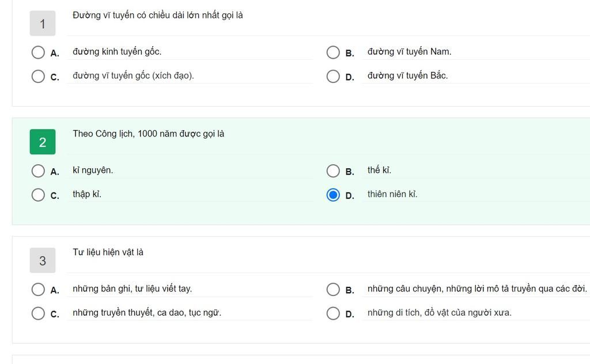Pick option D 'đường vĩ tuyến Bắc'
The image size is (590, 364).
coord(333,76)
